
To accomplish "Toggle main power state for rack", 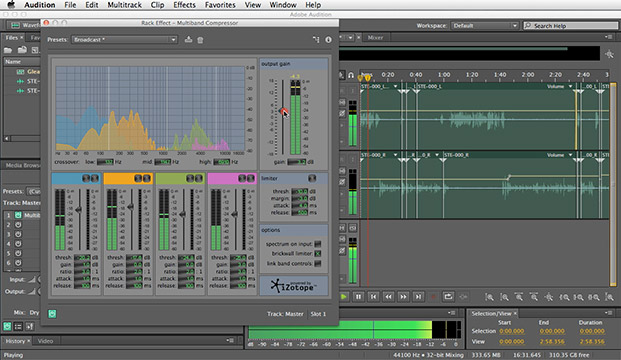I will click(7, 326).
